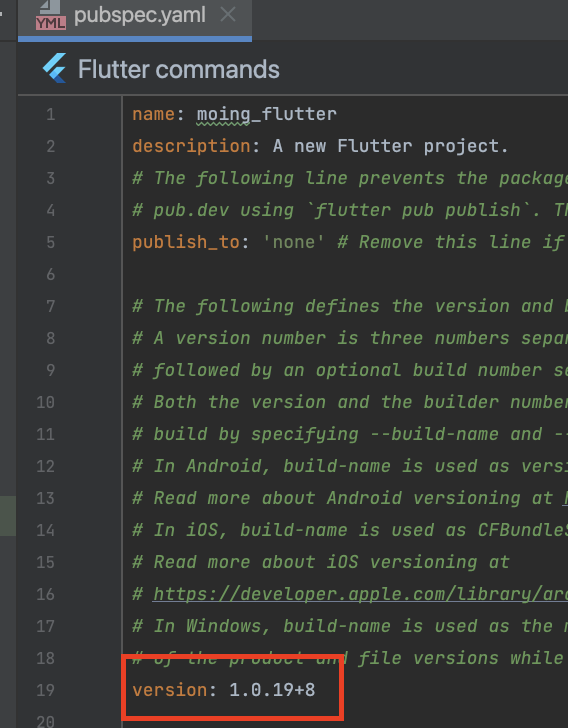Click the version 1.0.19+8 value
The image size is (568, 728).
point(272,690)
